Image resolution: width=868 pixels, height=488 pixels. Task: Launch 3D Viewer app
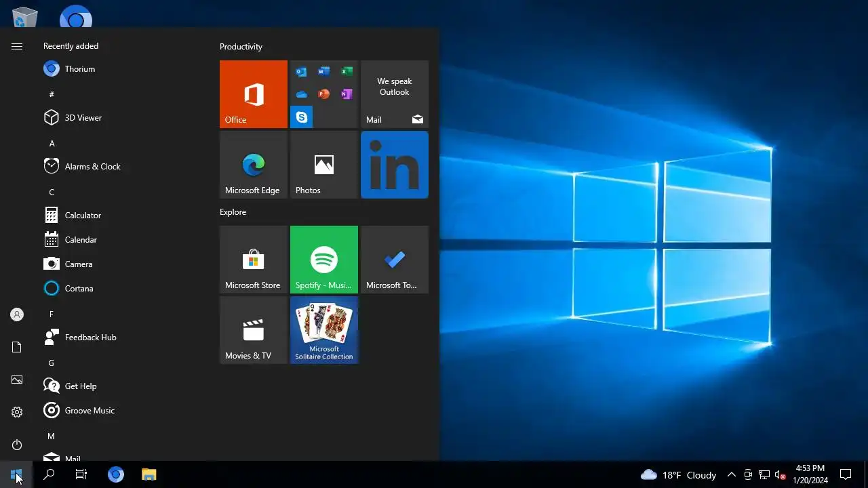click(122, 118)
